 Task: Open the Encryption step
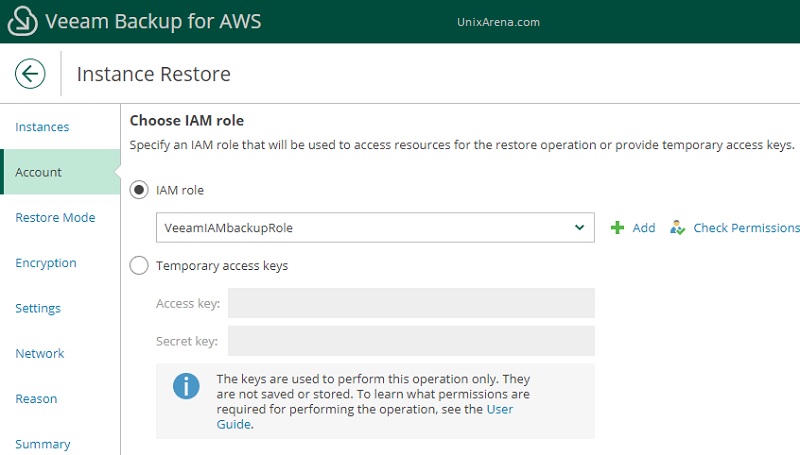pos(46,263)
